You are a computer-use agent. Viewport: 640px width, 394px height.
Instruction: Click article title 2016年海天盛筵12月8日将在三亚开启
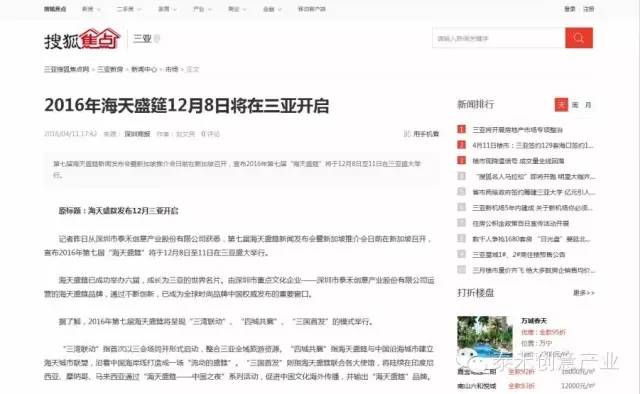(187, 106)
